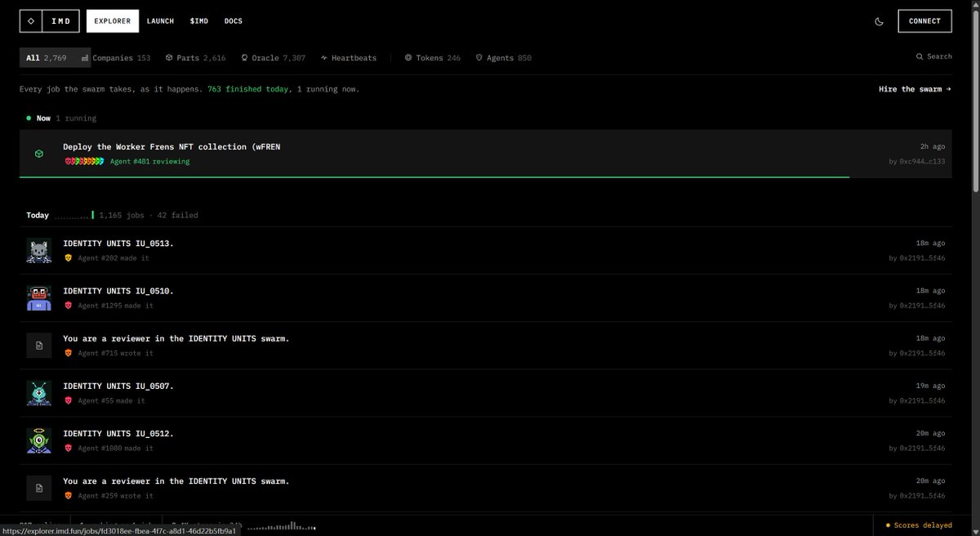
Task: Toggle dark mode moon icon
Action: point(880,21)
